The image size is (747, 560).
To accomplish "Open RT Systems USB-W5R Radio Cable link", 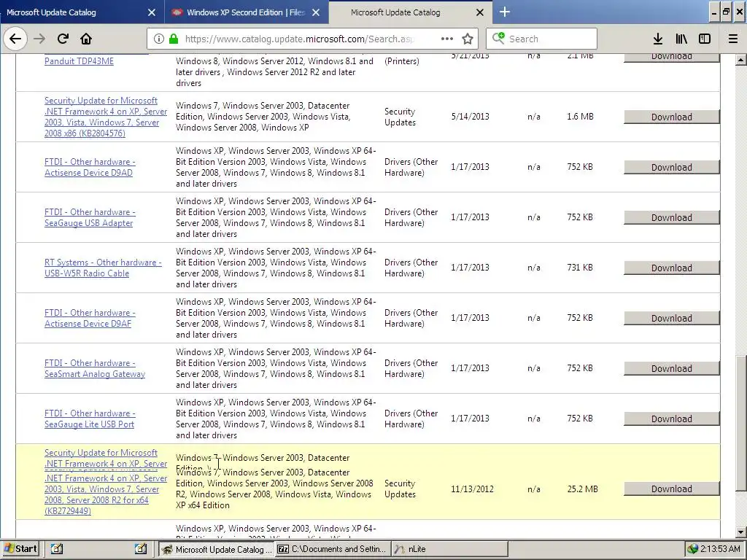I will [x=103, y=268].
